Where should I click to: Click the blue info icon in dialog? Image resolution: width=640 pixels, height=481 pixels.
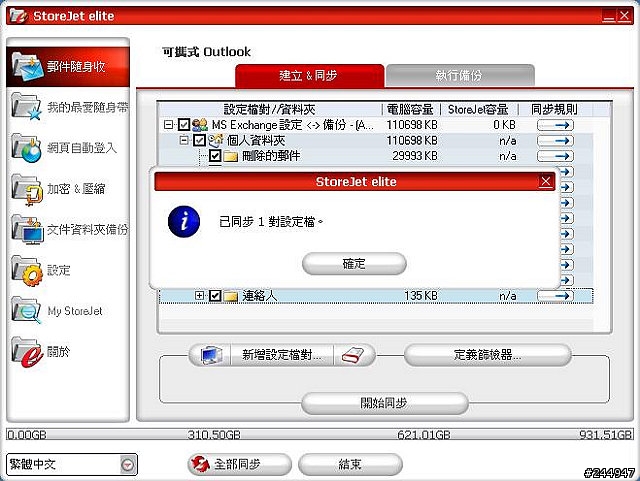click(x=184, y=222)
